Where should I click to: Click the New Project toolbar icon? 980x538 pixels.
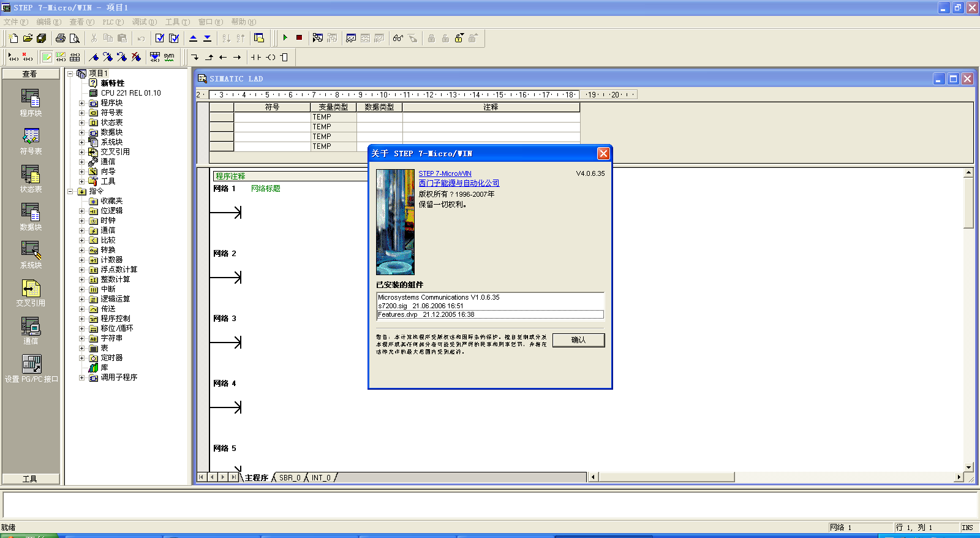click(13, 38)
